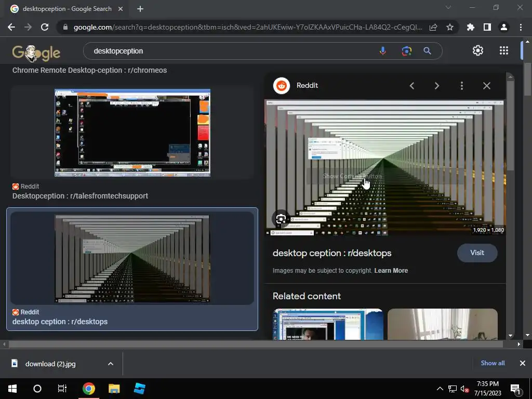Viewport: 532px width, 399px height.
Task: Click the browser forward arrow
Action: (28, 27)
